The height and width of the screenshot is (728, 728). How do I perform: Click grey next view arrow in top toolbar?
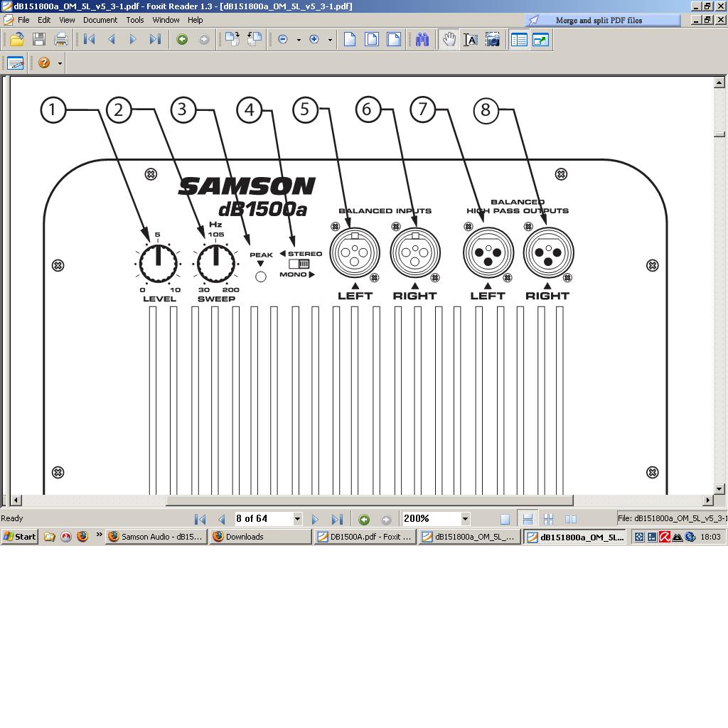click(204, 40)
